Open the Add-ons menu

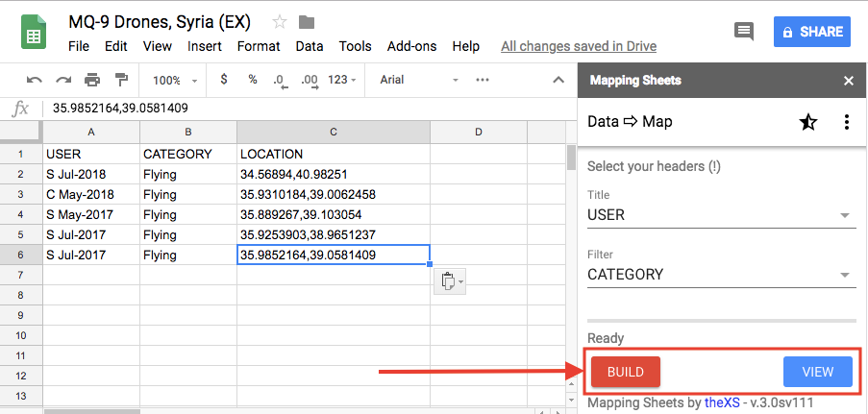click(x=411, y=46)
